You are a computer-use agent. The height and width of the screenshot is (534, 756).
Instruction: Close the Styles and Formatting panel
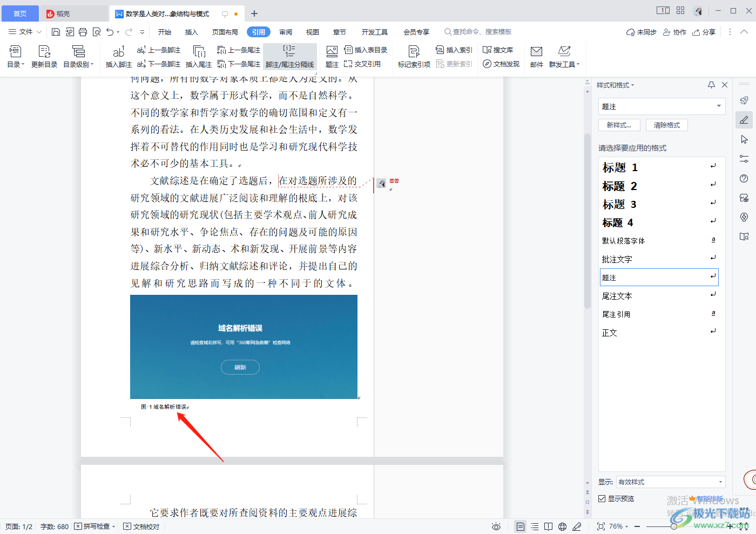(725, 85)
